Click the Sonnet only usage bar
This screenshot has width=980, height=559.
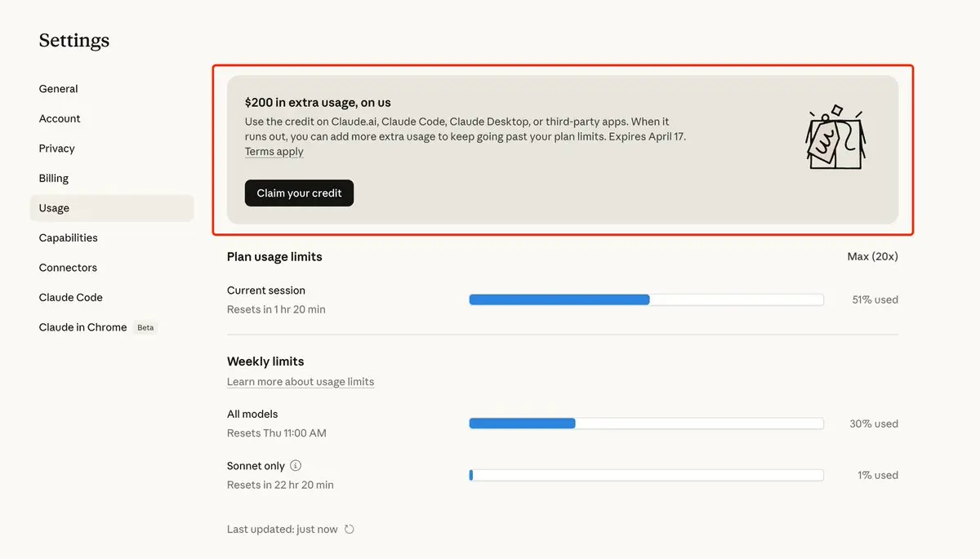[x=646, y=475]
